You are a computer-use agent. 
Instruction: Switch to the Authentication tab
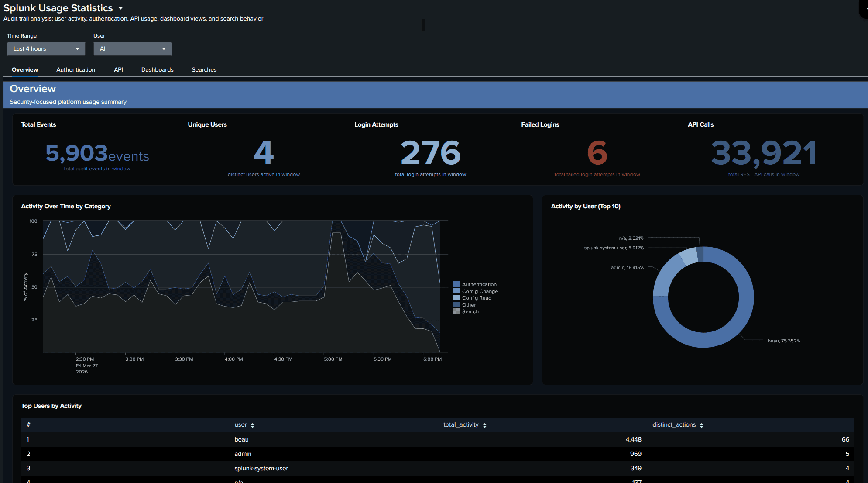click(75, 69)
